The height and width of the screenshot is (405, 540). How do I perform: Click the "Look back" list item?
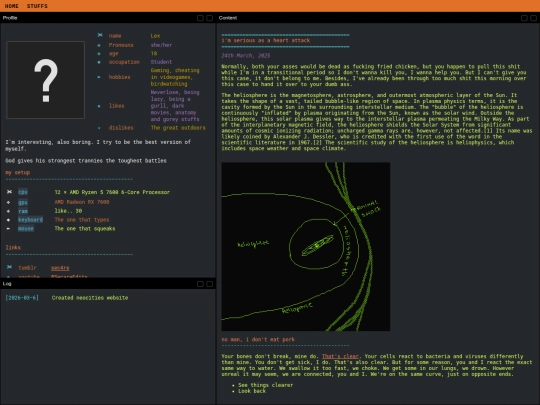click(x=252, y=391)
